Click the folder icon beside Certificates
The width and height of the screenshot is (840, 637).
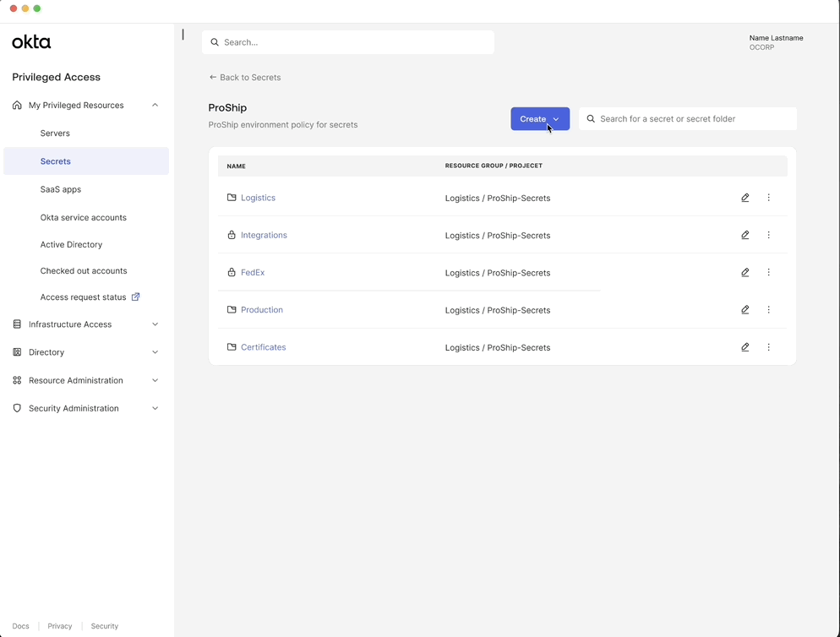232,347
